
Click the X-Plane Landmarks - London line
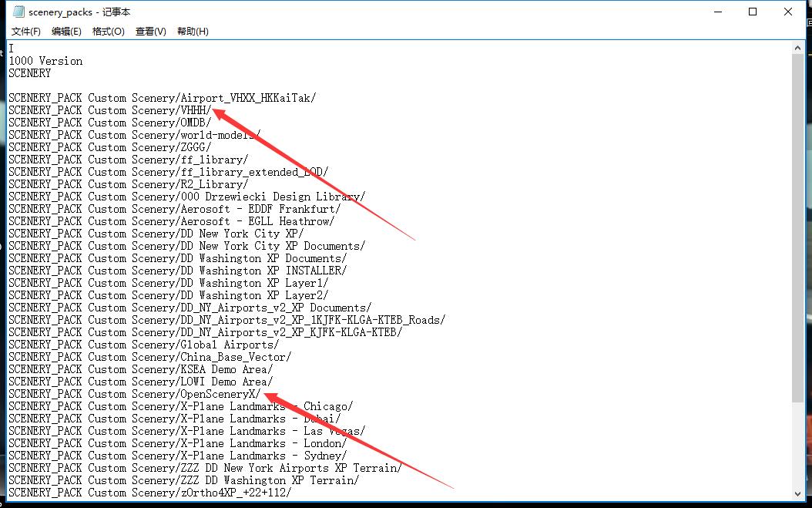tap(178, 444)
